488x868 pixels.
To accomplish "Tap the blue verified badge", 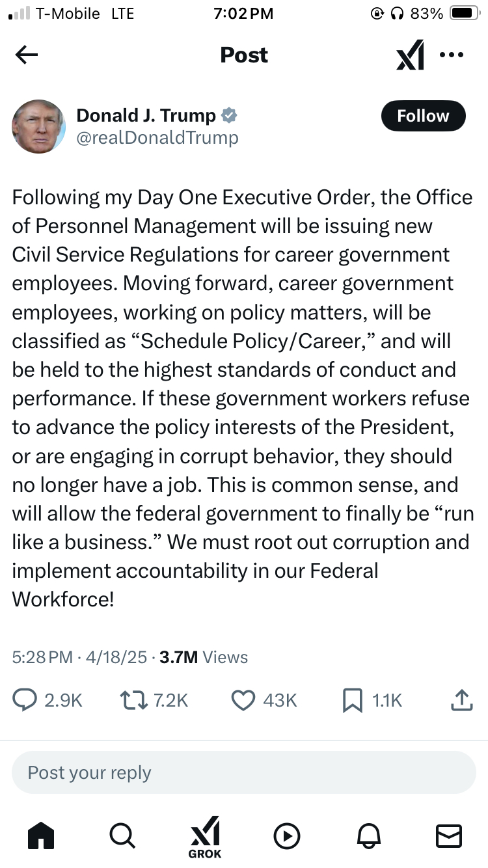I will (229, 116).
